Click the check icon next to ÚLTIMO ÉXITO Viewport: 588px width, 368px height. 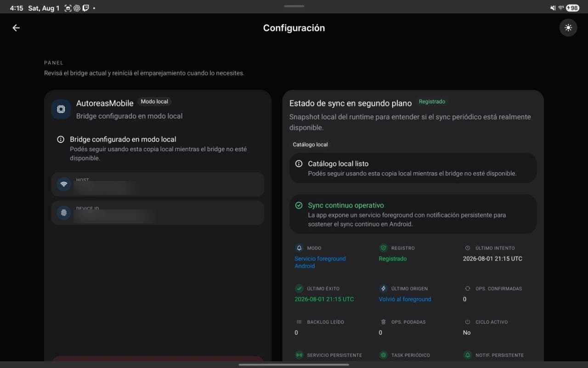pyautogui.click(x=299, y=289)
